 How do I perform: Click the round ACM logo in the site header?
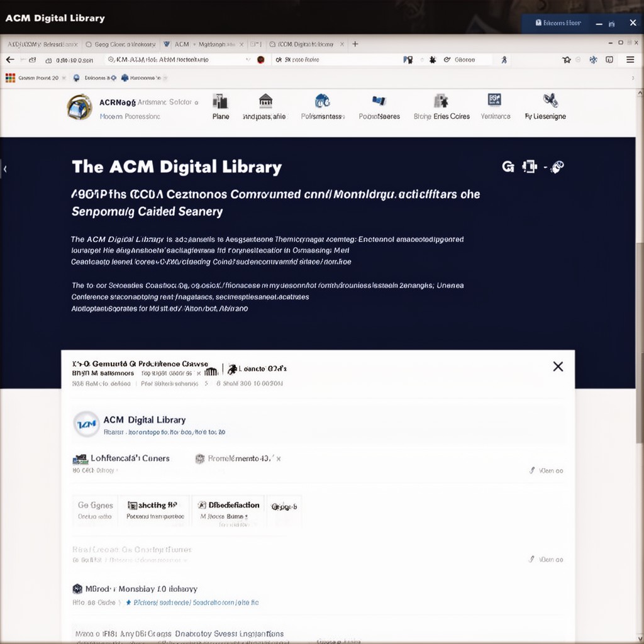point(79,107)
